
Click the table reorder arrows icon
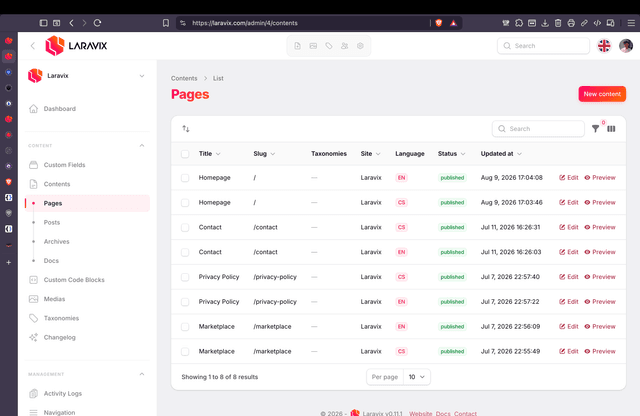tap(186, 129)
